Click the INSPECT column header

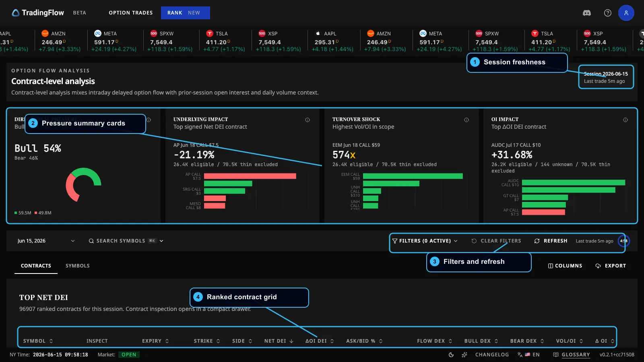click(97, 341)
